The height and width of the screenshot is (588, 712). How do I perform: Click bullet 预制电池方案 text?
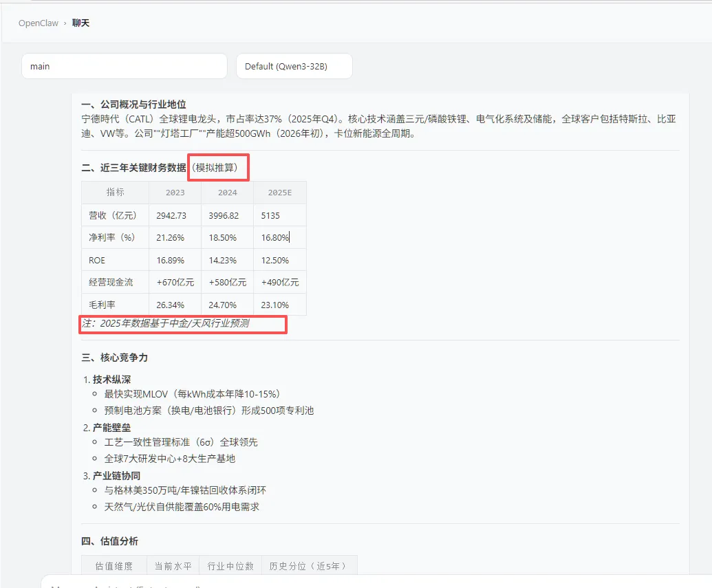pos(209,411)
